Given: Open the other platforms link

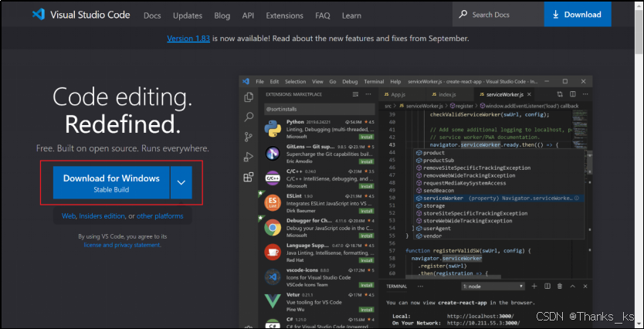Looking at the screenshot, I should (160, 216).
